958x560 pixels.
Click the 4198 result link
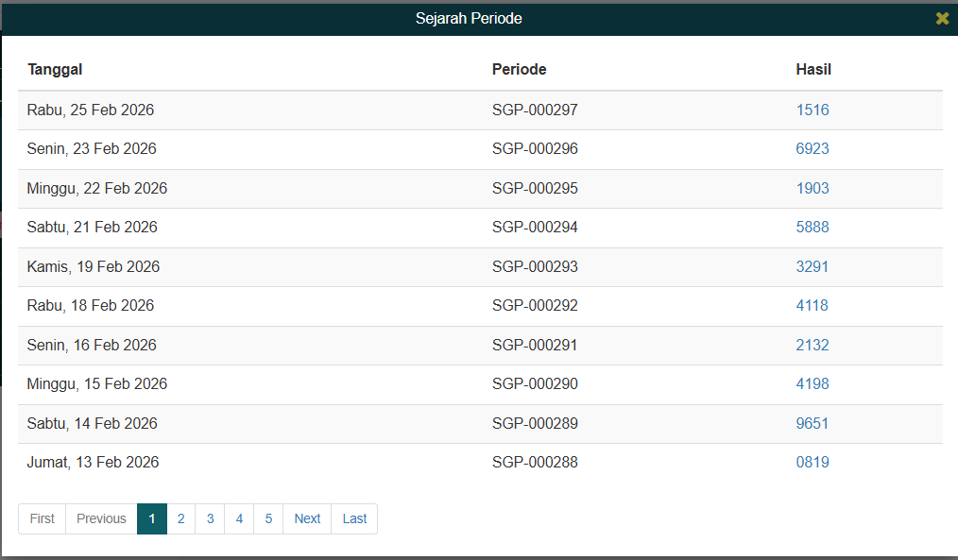click(813, 384)
